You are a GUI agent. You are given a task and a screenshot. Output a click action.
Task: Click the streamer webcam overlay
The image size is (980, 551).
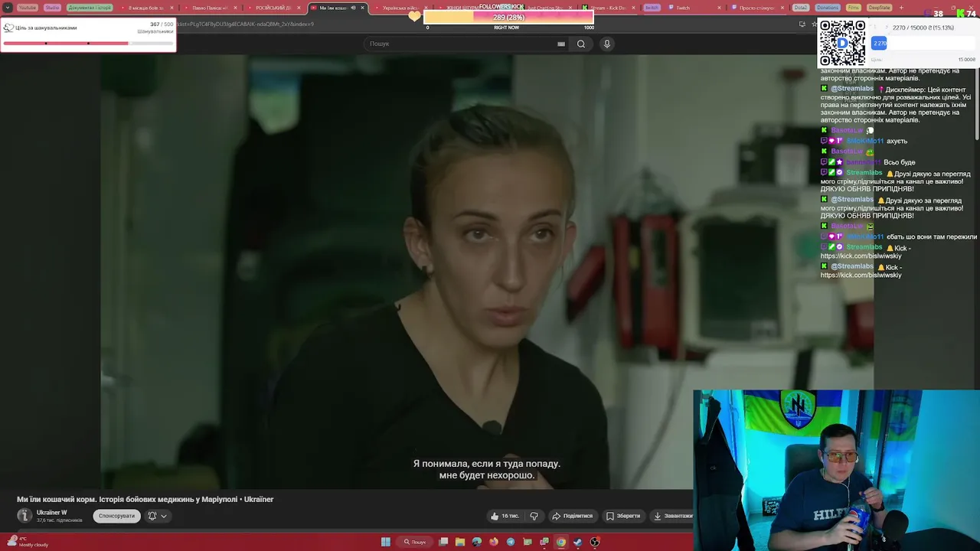click(836, 470)
